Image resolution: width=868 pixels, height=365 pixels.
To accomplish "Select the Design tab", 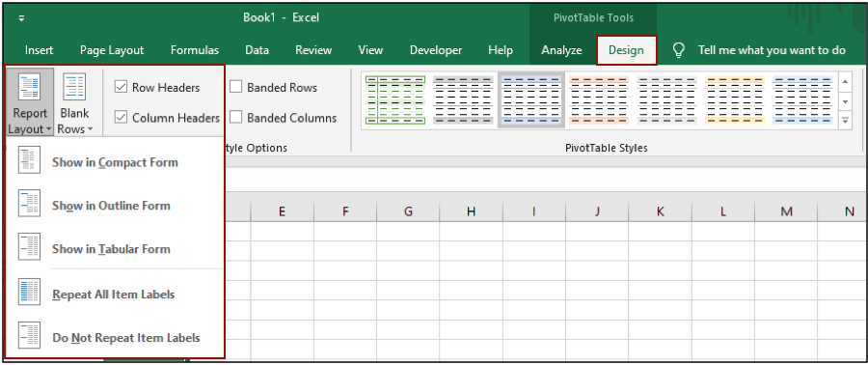I will click(x=626, y=50).
